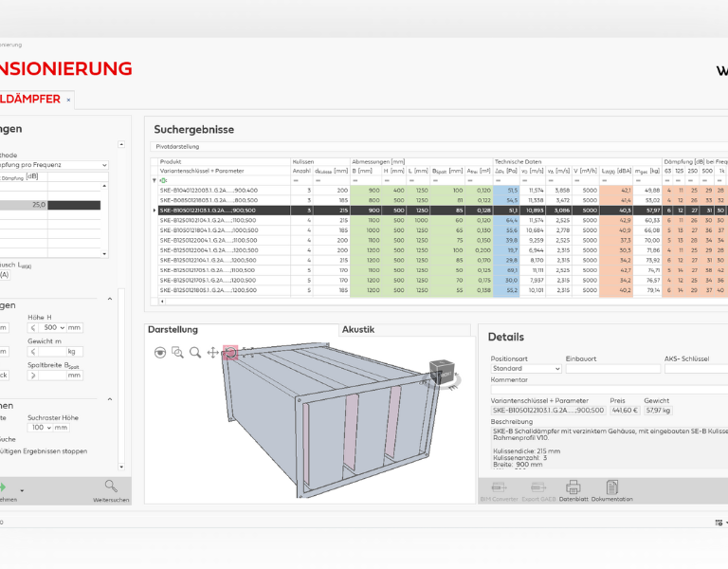Switch to the Akustik tab
Screen dimensions: 728x569
(x=358, y=329)
